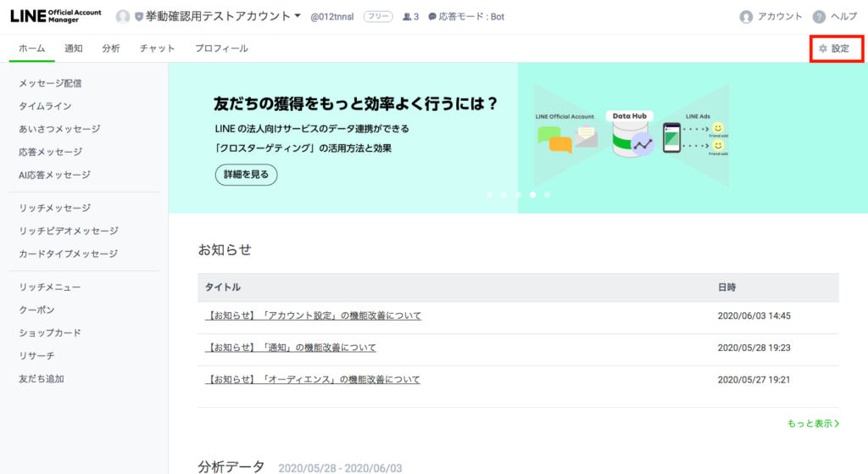Select リサーチ in the sidebar
This screenshot has width=868, height=474.
pos(36,356)
